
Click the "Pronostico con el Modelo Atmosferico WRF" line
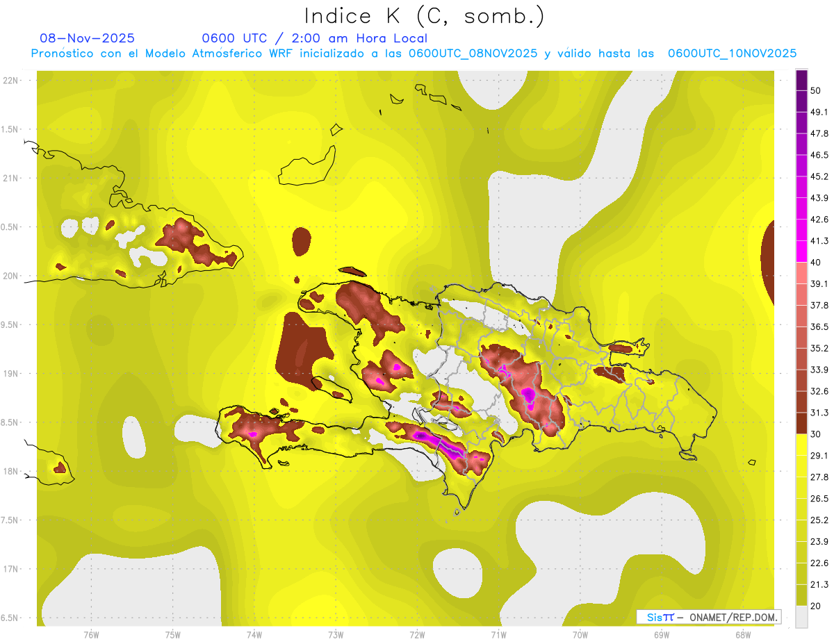point(414,53)
